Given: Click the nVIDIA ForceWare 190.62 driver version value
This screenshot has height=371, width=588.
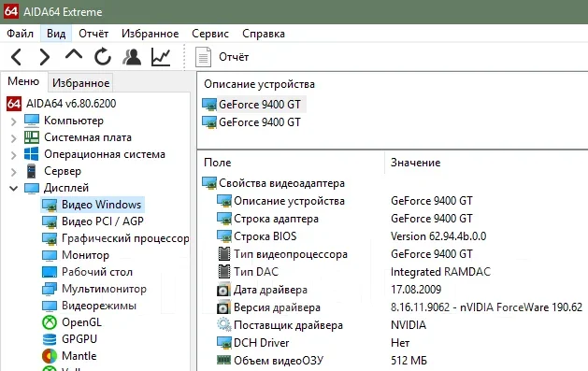Looking at the screenshot, I should pos(486,307).
